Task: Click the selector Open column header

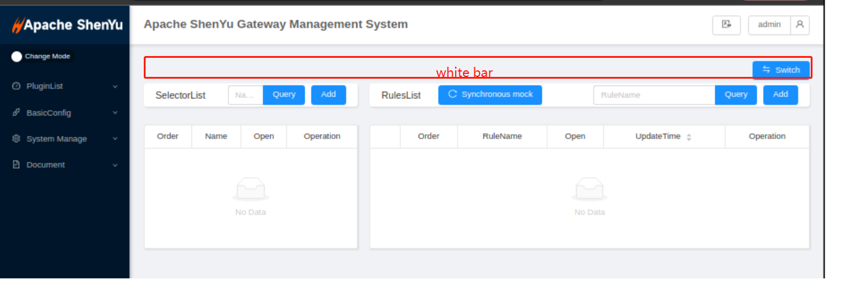Action: click(264, 137)
